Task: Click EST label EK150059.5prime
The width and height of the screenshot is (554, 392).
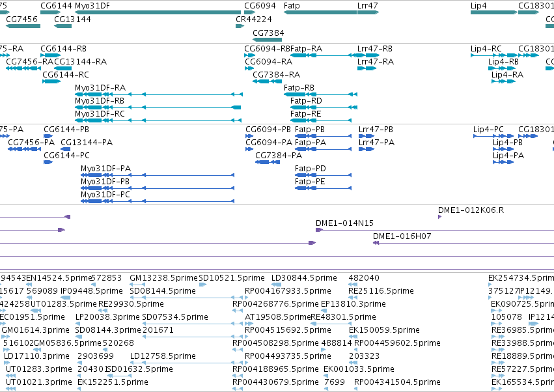Action: 384,329
